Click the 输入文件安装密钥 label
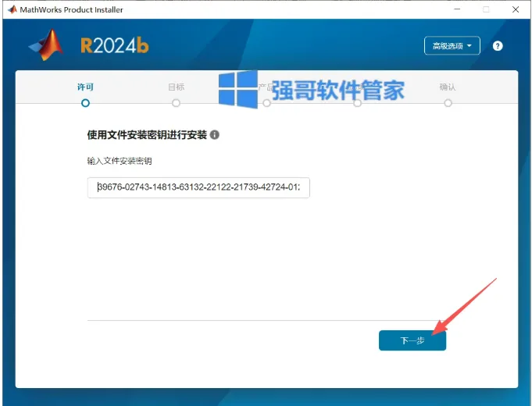532x406 pixels. 120,161
